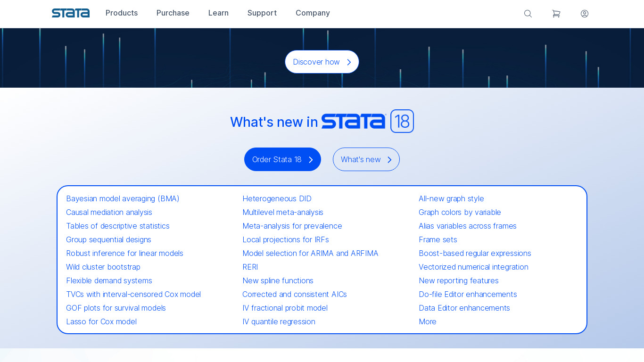Open Data Editor enhancements link
The width and height of the screenshot is (644, 362).
464,308
